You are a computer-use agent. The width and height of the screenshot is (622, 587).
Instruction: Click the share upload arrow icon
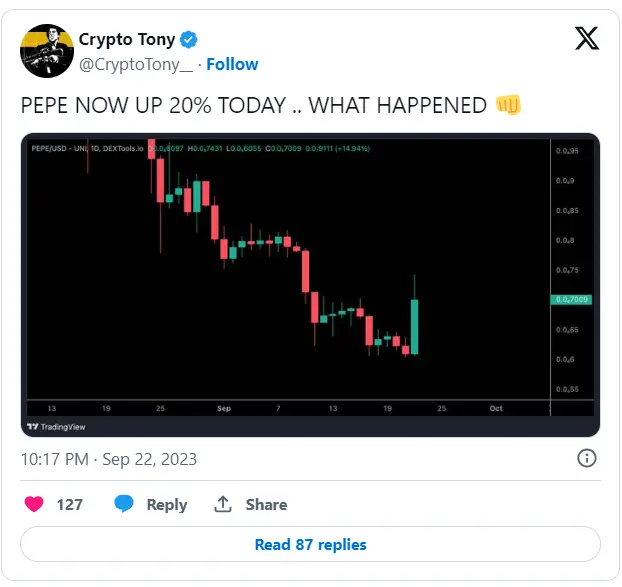click(223, 504)
